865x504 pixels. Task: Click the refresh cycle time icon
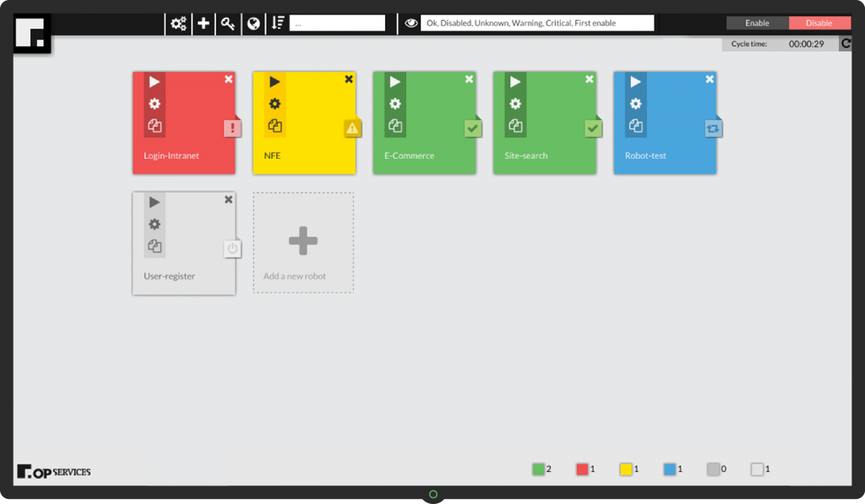click(x=845, y=44)
